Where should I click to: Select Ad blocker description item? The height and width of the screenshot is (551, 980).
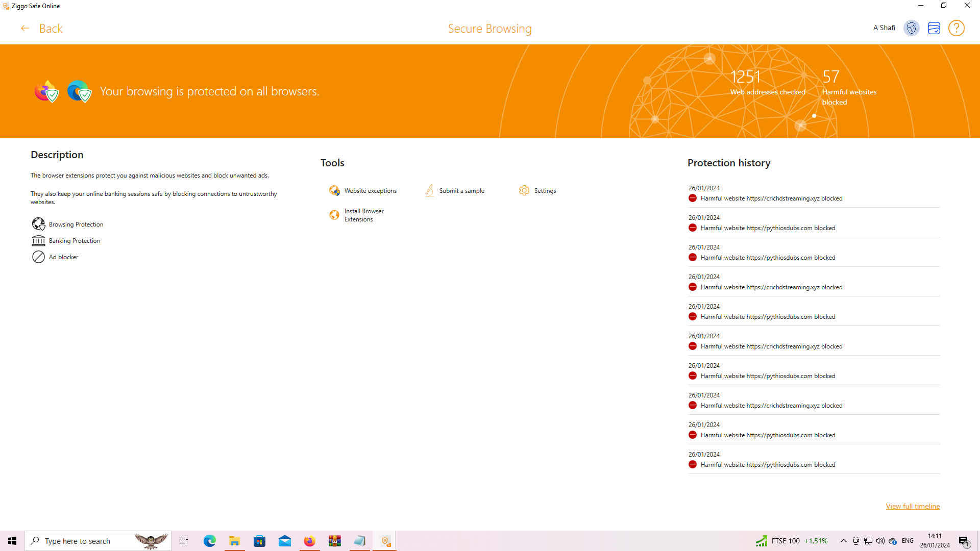(x=55, y=257)
